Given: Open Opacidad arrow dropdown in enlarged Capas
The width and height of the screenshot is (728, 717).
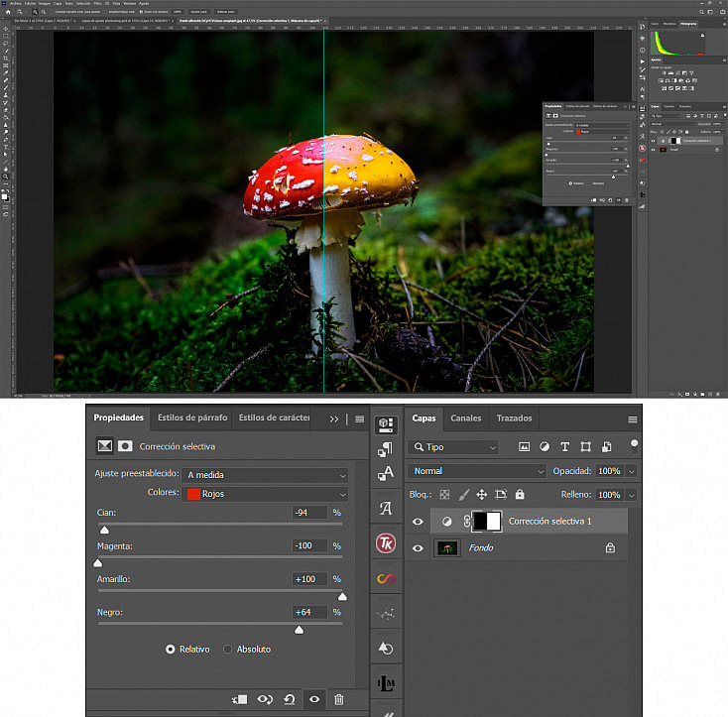Looking at the screenshot, I should click(632, 471).
